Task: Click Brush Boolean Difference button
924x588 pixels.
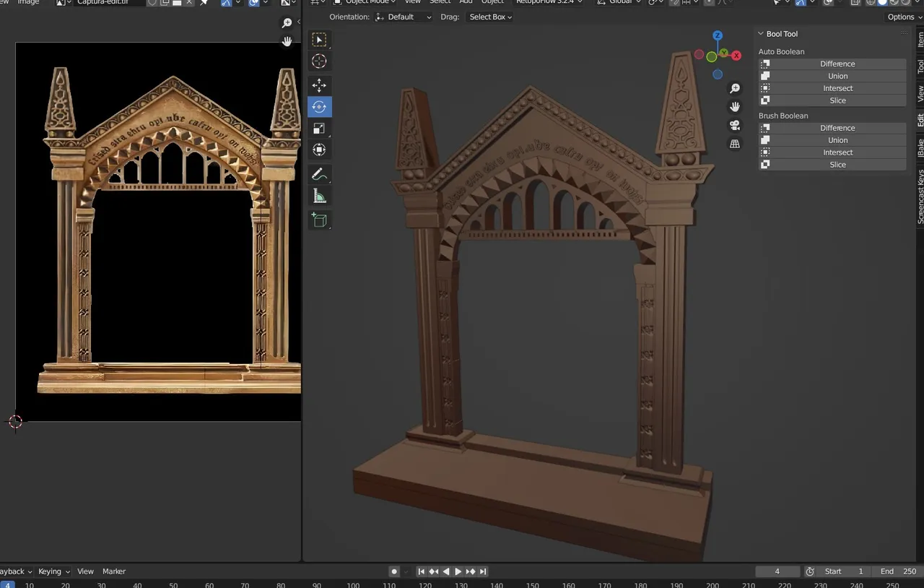Action: click(832, 128)
